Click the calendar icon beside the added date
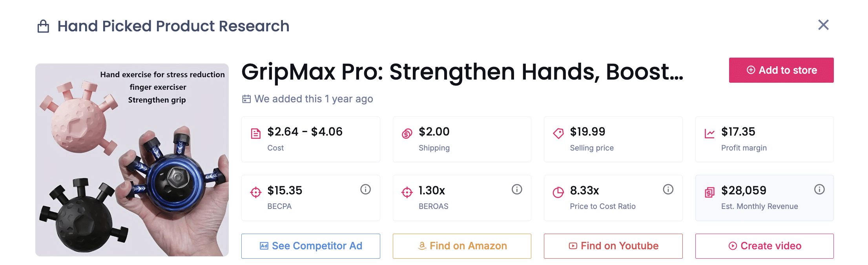868x265 pixels. pos(246,99)
